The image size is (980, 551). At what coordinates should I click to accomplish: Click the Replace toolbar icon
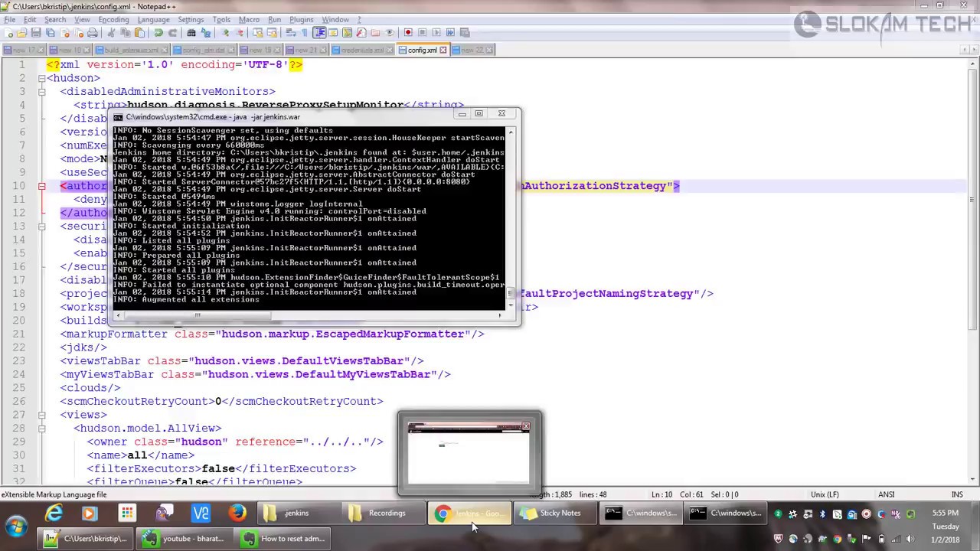206,33
